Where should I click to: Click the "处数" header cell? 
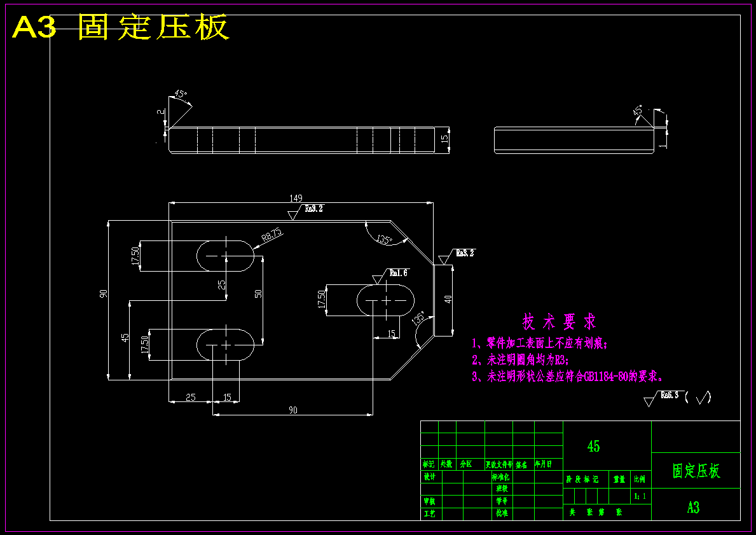pyautogui.click(x=446, y=464)
